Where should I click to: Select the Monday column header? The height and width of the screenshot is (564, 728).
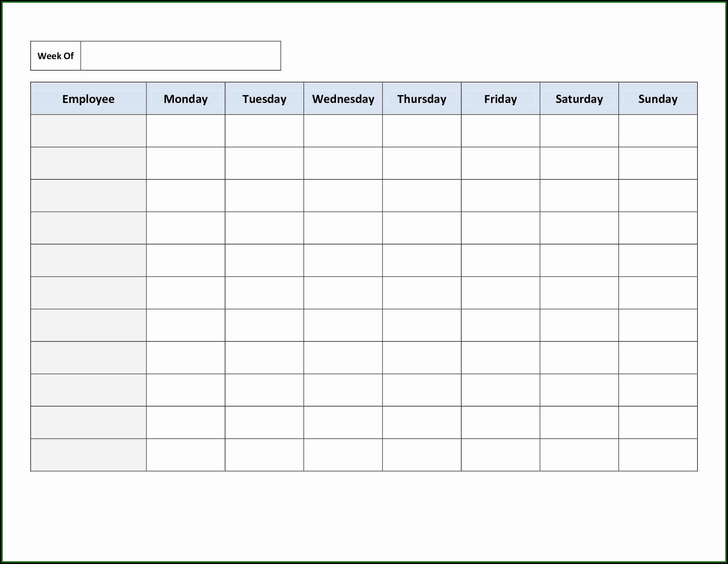tap(186, 99)
